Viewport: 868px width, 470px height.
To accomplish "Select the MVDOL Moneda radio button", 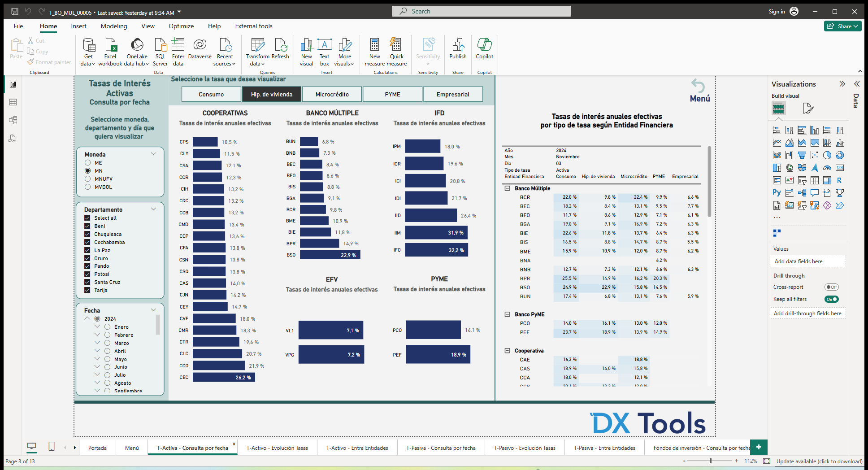I will pyautogui.click(x=88, y=187).
